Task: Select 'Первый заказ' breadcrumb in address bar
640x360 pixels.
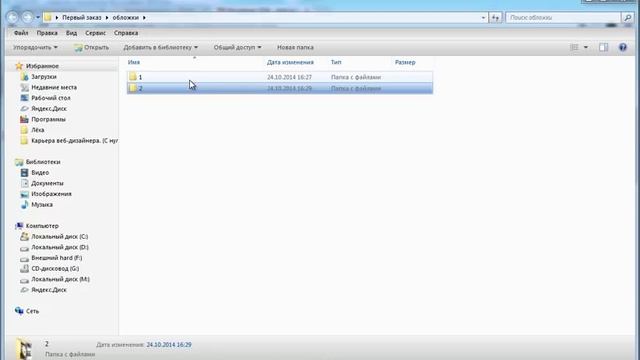Action: (82, 18)
